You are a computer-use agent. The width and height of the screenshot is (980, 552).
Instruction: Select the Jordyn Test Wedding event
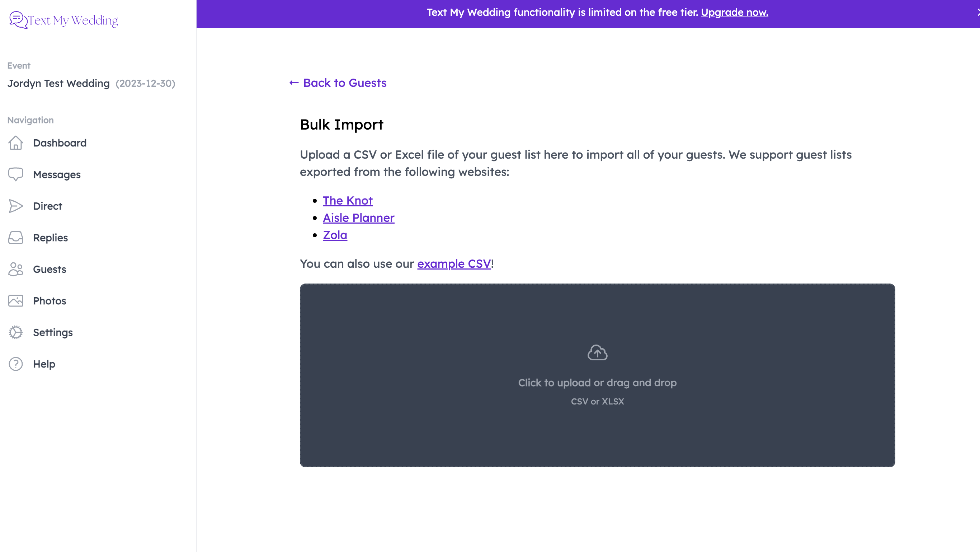tap(58, 83)
